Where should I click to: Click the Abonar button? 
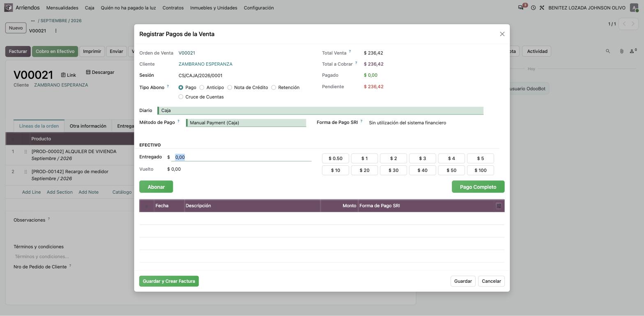[156, 187]
